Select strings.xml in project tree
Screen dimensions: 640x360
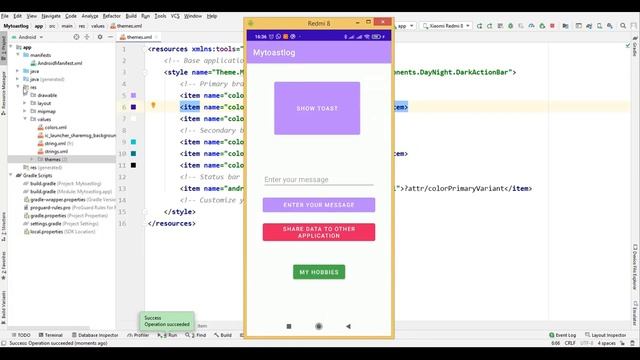click(53, 151)
